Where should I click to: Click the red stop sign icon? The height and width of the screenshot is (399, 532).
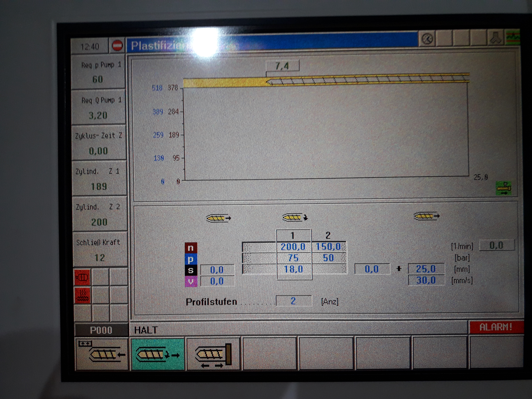coord(117,45)
